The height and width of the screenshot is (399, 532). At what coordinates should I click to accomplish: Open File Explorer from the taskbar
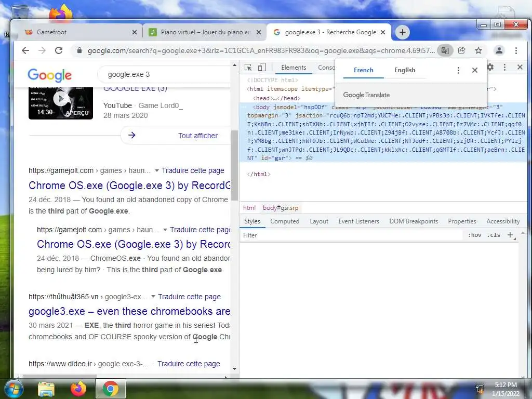coord(46,389)
